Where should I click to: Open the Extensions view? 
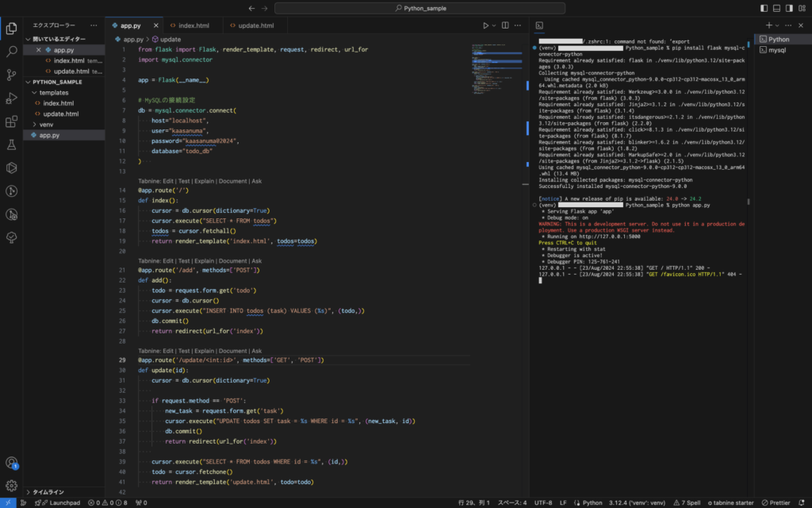(11, 121)
